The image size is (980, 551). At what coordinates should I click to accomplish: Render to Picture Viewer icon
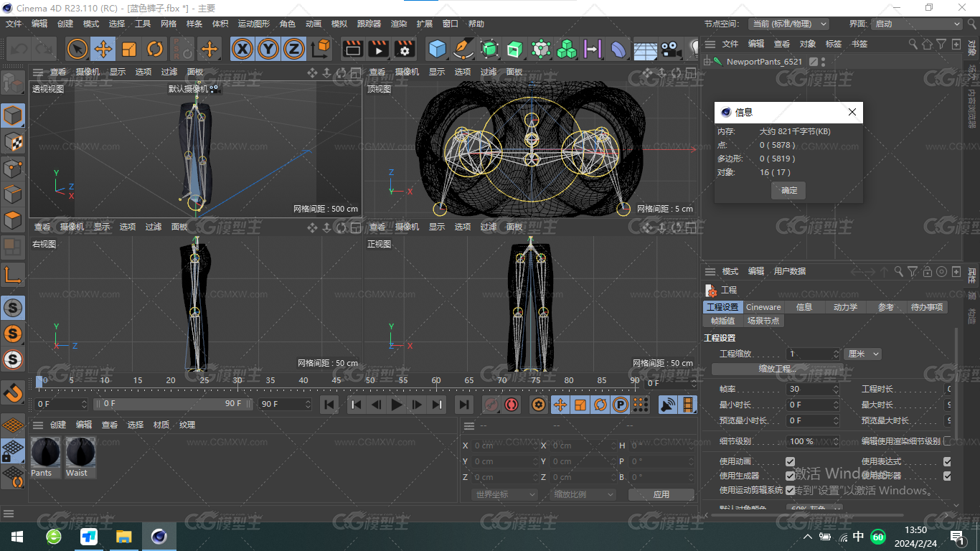click(378, 49)
